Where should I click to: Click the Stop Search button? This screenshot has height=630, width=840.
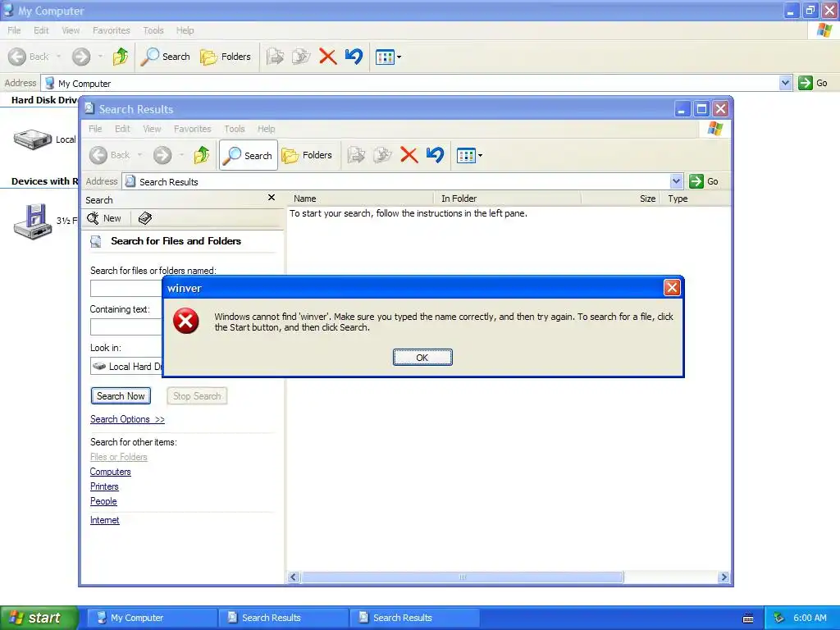click(197, 396)
